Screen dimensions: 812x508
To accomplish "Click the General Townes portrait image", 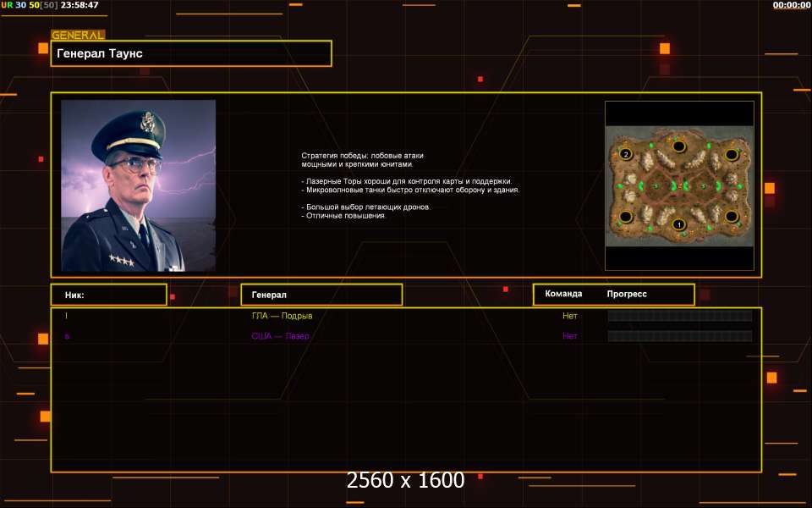I will point(139,185).
